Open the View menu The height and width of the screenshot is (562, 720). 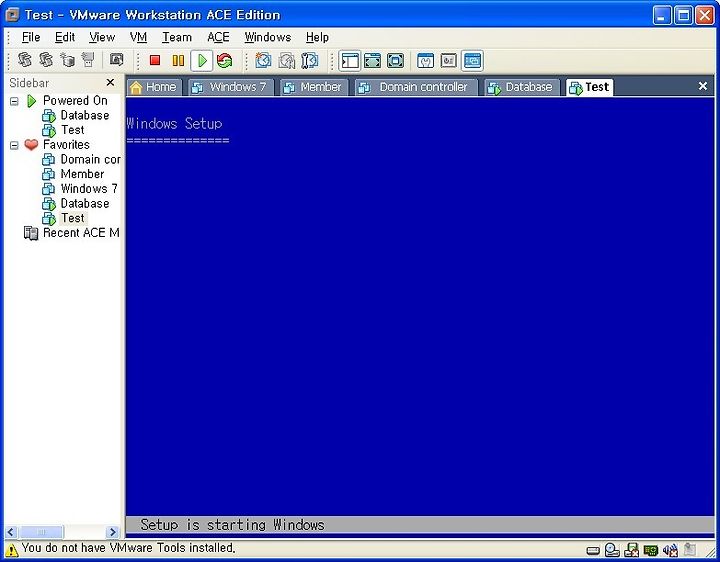(x=102, y=37)
